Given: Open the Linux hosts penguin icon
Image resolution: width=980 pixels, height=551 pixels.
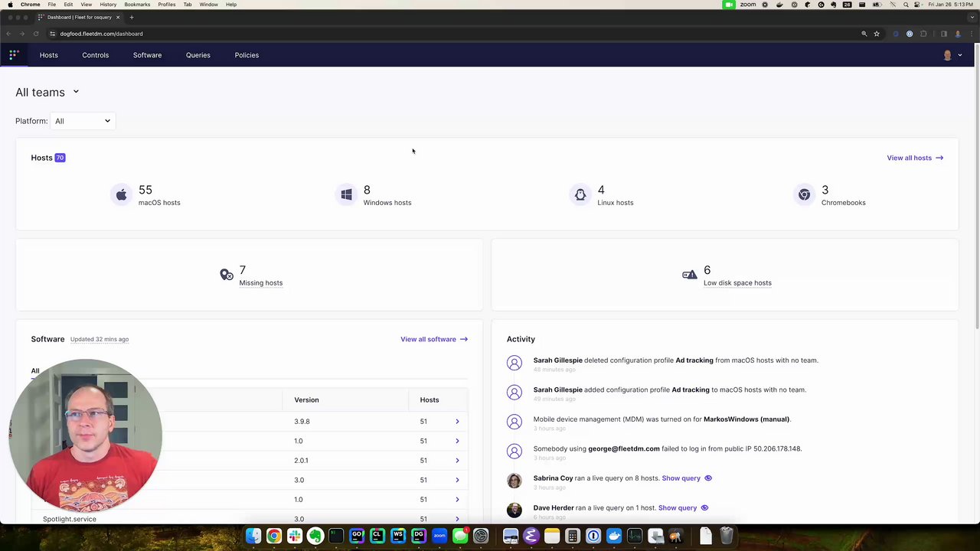Looking at the screenshot, I should click(x=580, y=195).
